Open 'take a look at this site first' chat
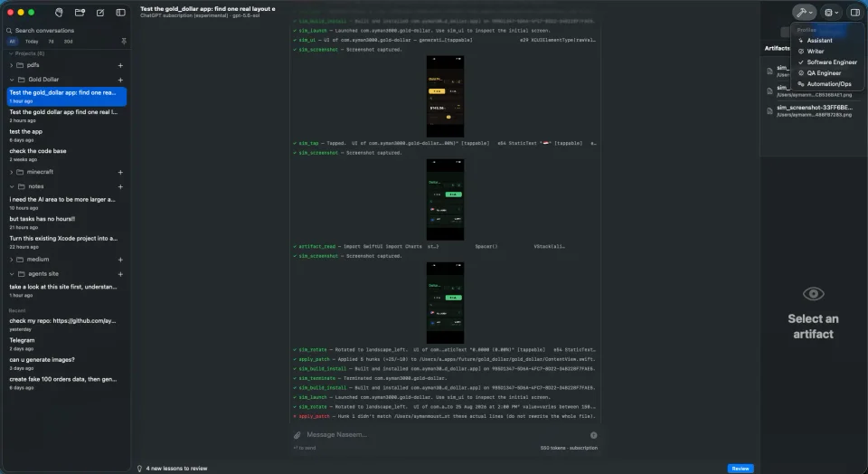Viewport: 868px width, 474px height. [x=66, y=290]
